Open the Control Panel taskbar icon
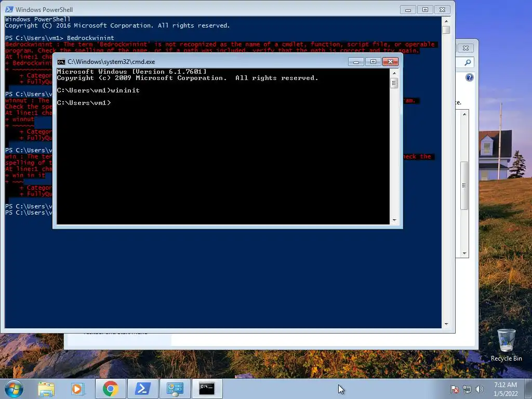Screen dimensions: 532x399 point(175,389)
